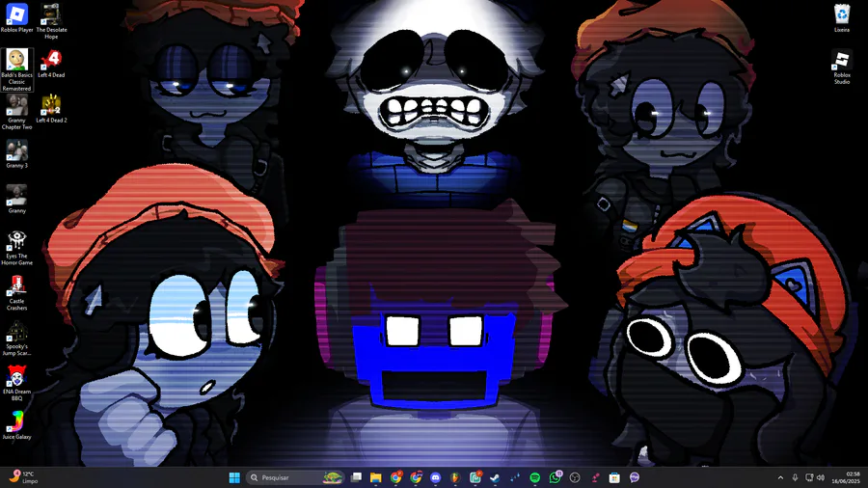The height and width of the screenshot is (488, 868).
Task: Select the Granny Chapter Two shortcut
Action: tap(16, 112)
